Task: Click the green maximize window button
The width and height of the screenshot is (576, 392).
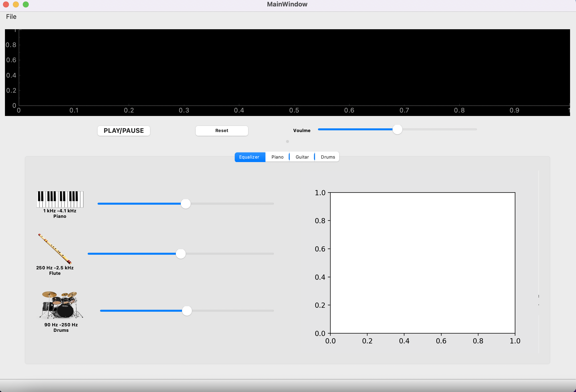Action: coord(26,4)
